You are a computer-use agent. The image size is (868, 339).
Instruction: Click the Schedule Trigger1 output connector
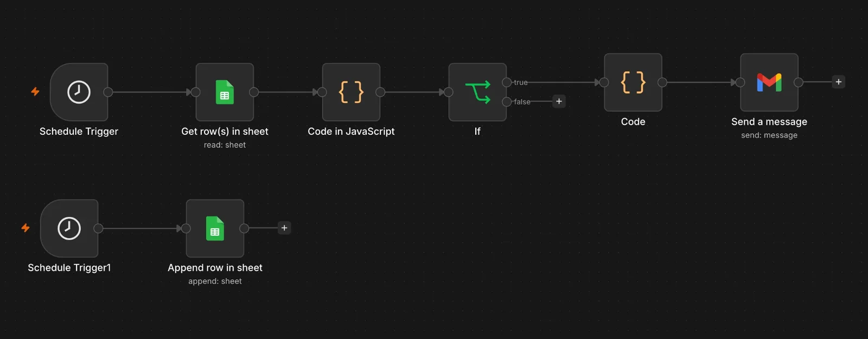click(98, 228)
